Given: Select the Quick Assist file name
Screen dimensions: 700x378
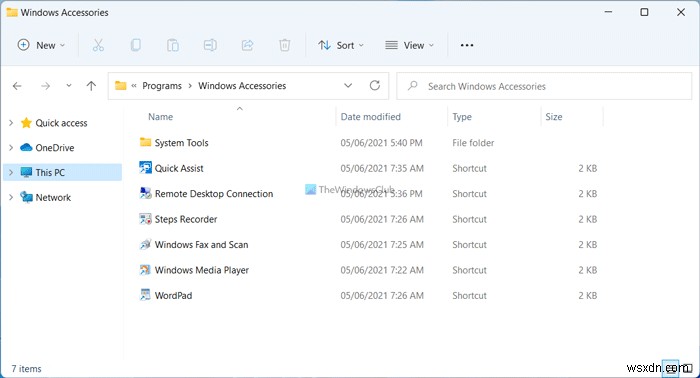Looking at the screenshot, I should [179, 168].
